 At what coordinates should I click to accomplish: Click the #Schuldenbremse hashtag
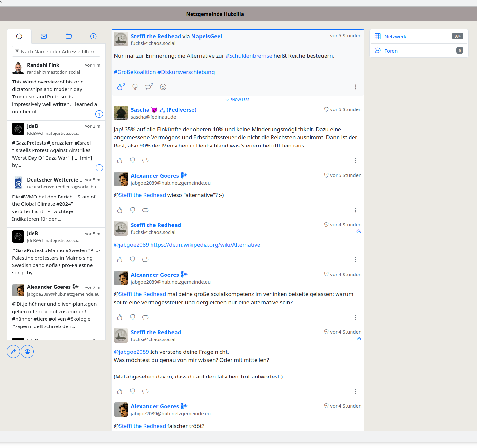point(249,56)
